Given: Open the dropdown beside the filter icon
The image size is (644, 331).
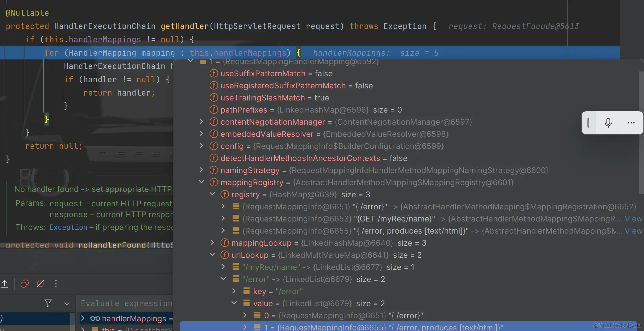Looking at the screenshot, I should pos(67,303).
